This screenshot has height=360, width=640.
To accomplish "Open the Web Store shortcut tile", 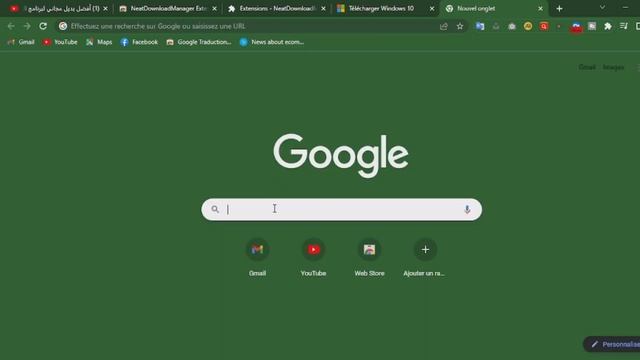I will pos(369,258).
